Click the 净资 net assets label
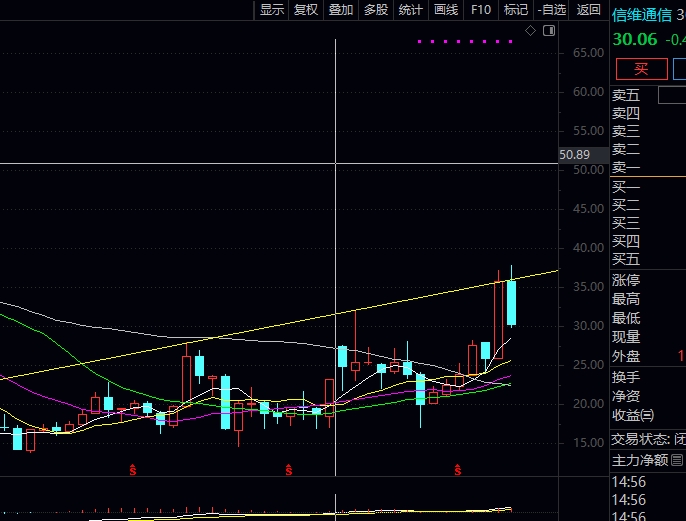This screenshot has width=686, height=521. (x=626, y=396)
